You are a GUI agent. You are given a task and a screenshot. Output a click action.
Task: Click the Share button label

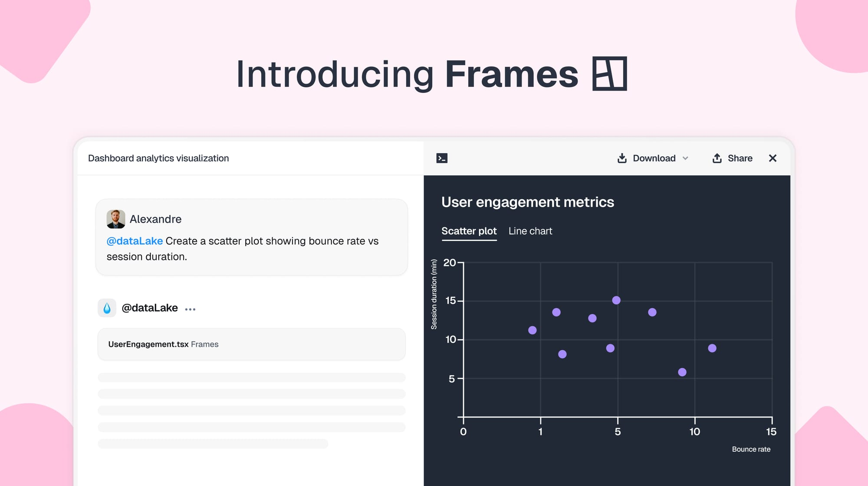[740, 158]
